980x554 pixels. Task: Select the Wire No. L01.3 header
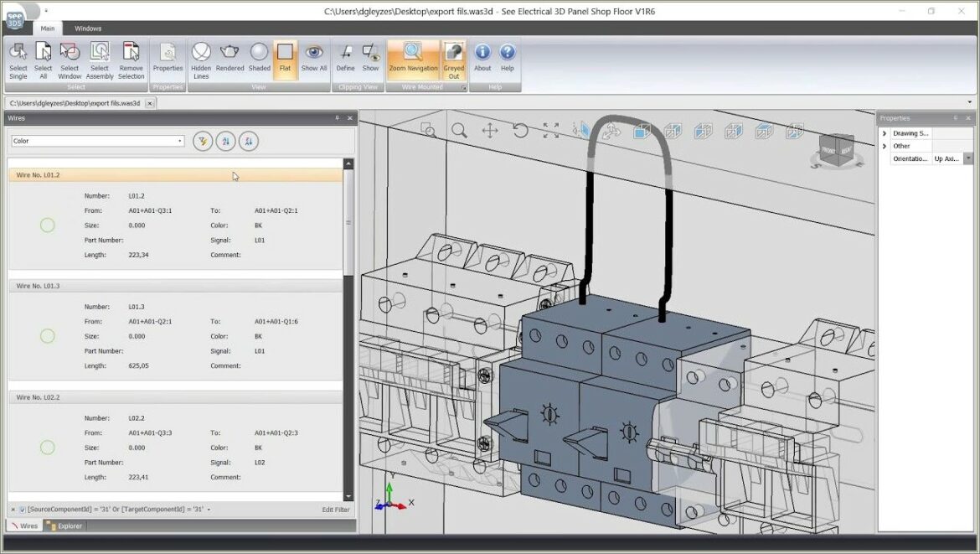click(176, 286)
